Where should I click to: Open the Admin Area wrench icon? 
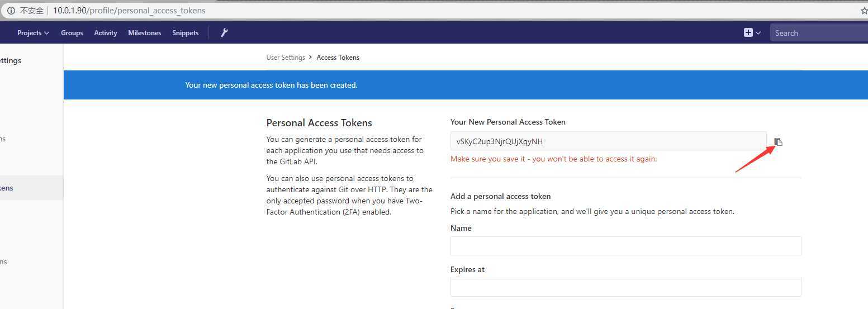224,33
